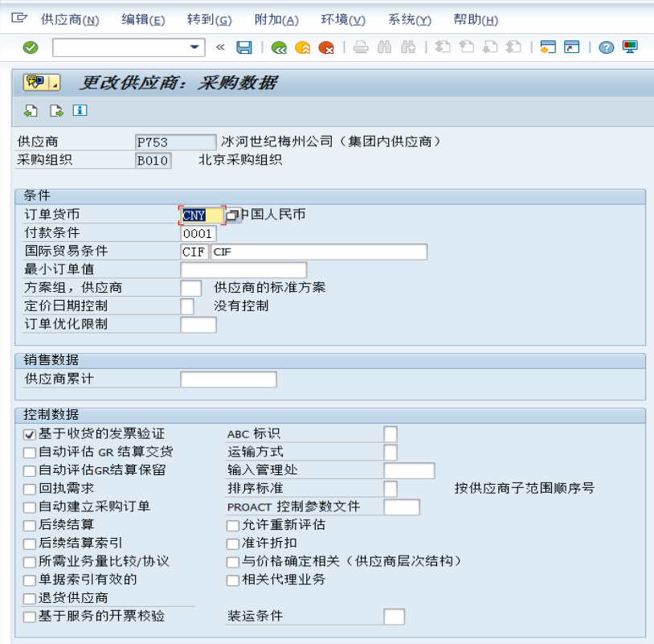
Task: Click the services-for-object icon in title bar
Action: (36, 83)
